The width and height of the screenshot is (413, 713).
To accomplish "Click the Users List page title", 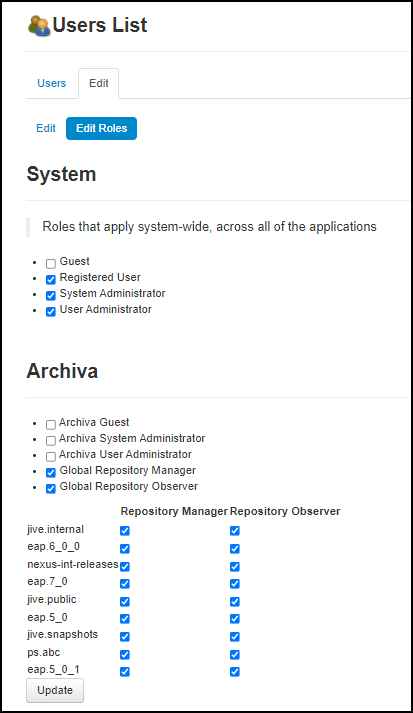I will pyautogui.click(x=100, y=25).
